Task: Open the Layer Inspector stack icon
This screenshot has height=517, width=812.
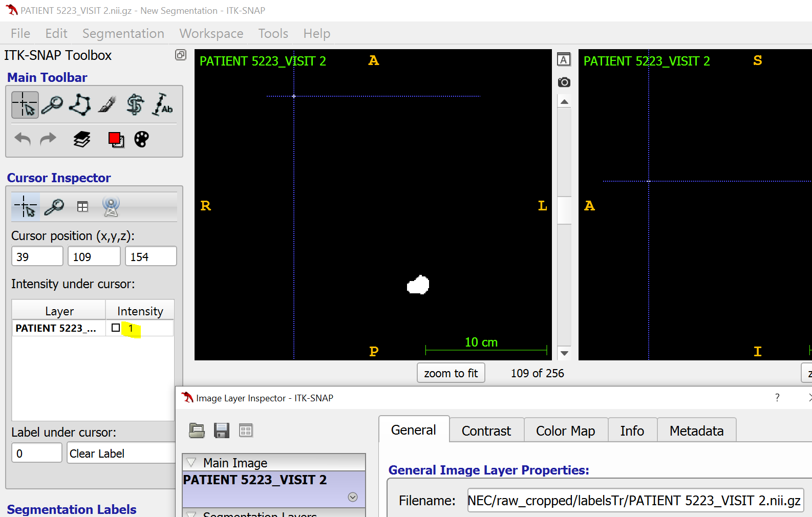Action: tap(82, 139)
